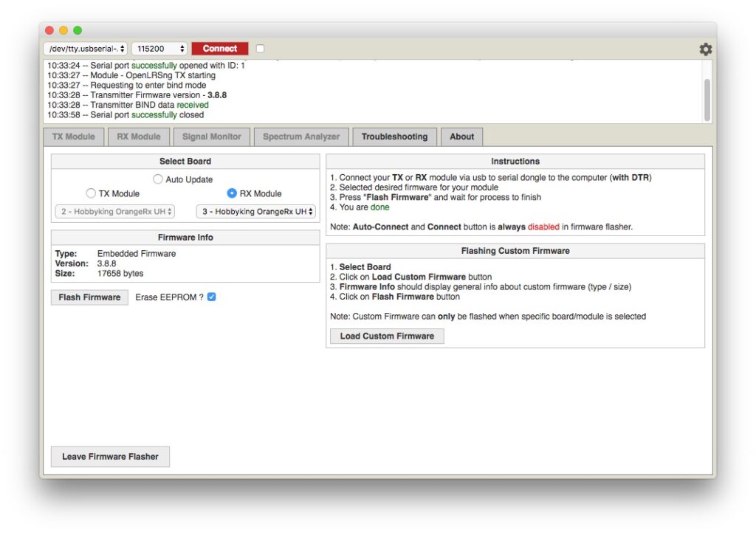Click the red close window button
Image resolution: width=756 pixels, height=535 pixels.
[x=49, y=30]
